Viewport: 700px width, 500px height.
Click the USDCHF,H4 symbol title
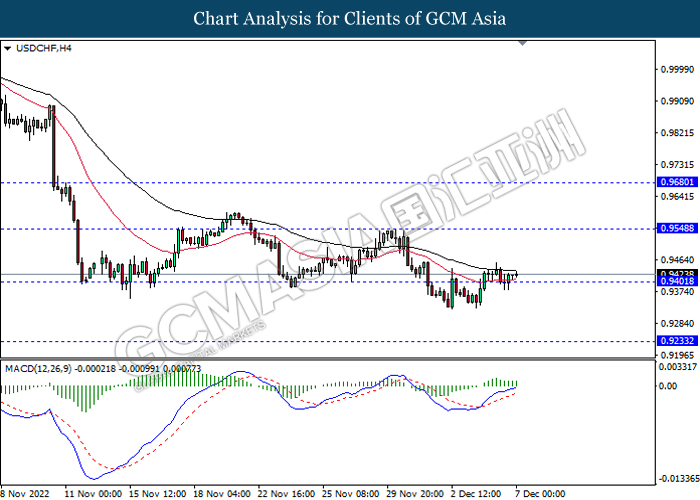[43, 48]
